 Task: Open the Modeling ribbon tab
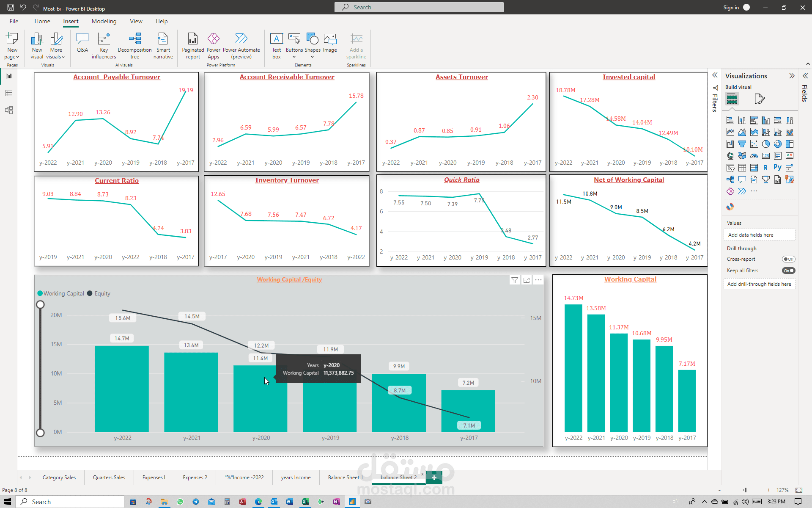[x=104, y=21]
